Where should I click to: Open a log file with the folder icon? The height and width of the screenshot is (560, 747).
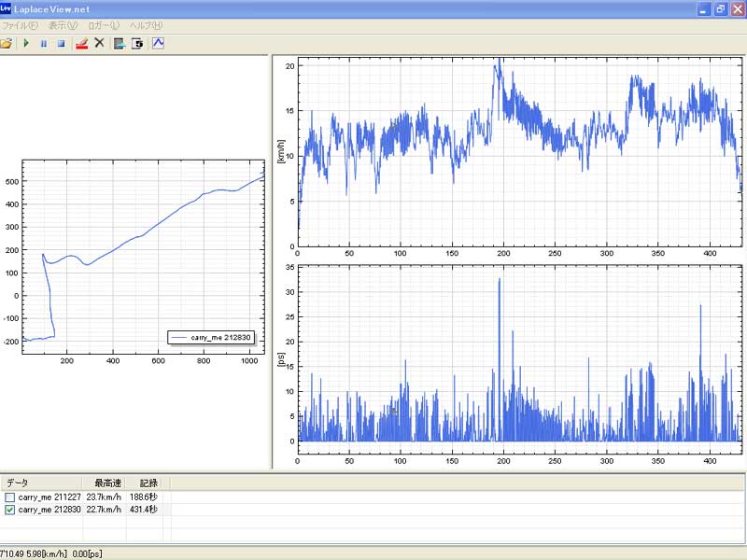click(x=6, y=43)
